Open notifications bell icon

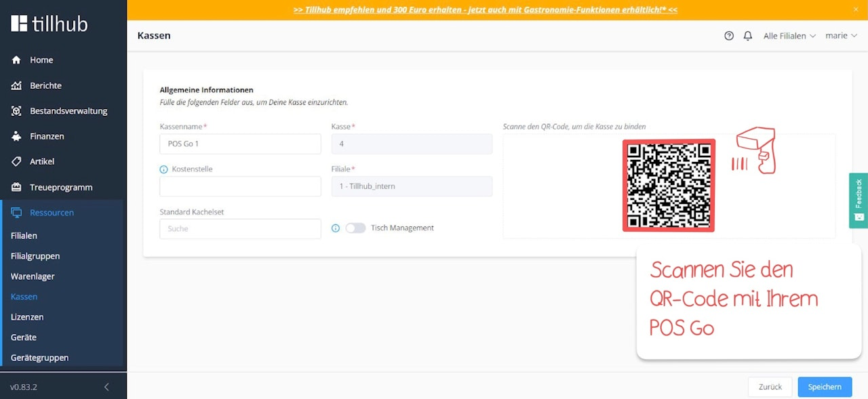click(x=748, y=36)
